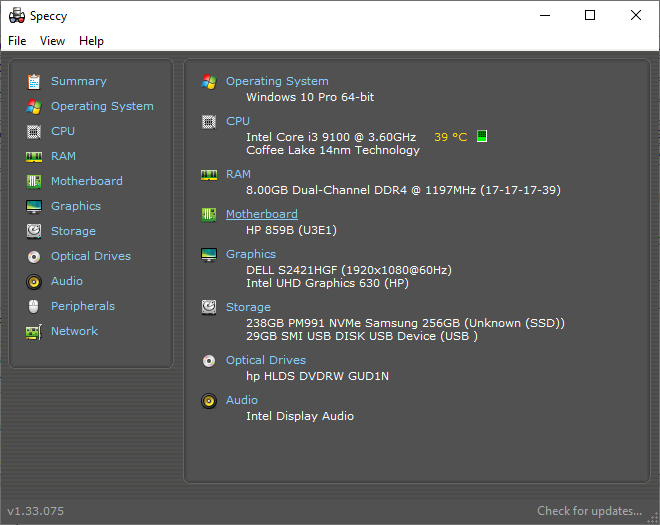Click 'Intel Display Audio' text
The image size is (660, 525).
(300, 416)
